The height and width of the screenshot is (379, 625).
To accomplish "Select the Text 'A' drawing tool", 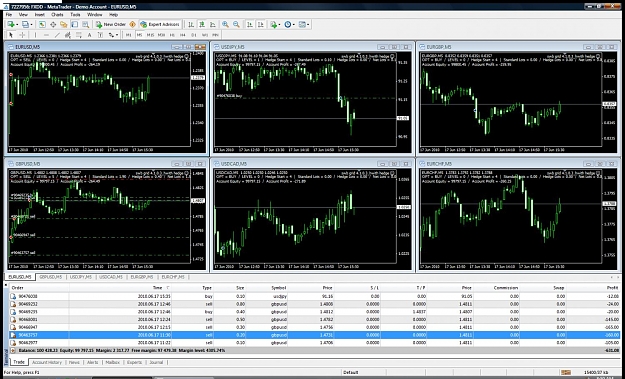I will point(89,35).
